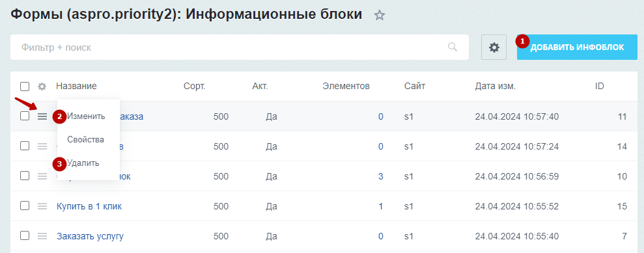Open the actions menu for Заказать услугу
Image resolution: width=644 pixels, height=253 pixels.
pos(42,236)
